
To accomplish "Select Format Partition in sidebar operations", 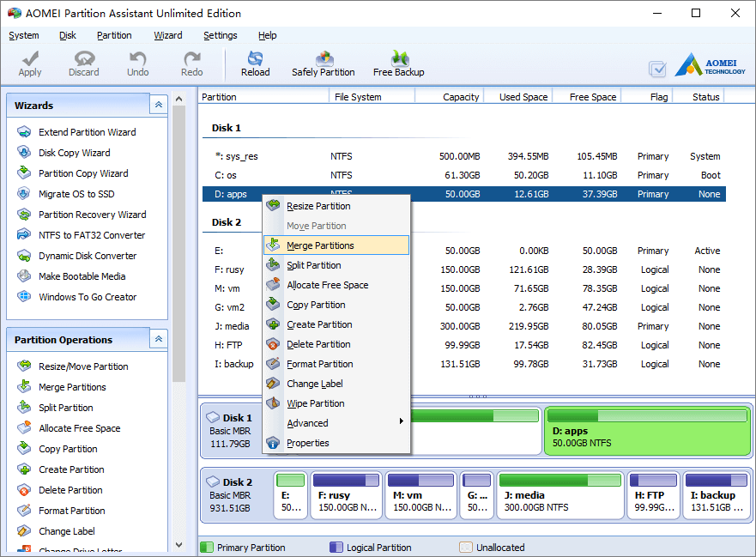I will click(x=72, y=511).
